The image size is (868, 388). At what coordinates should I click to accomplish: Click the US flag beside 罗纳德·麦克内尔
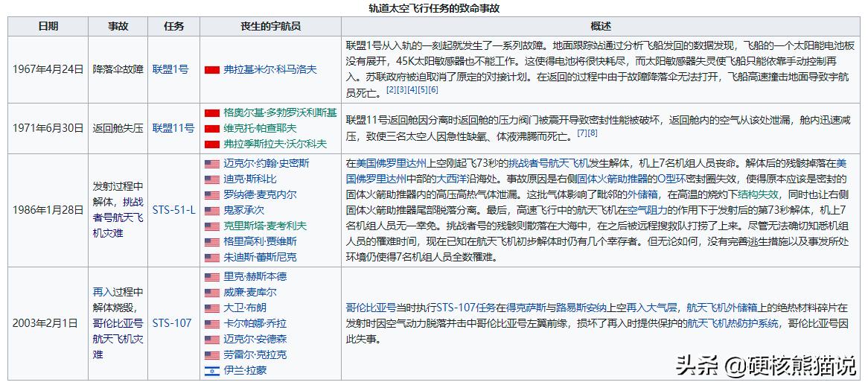[x=212, y=195]
